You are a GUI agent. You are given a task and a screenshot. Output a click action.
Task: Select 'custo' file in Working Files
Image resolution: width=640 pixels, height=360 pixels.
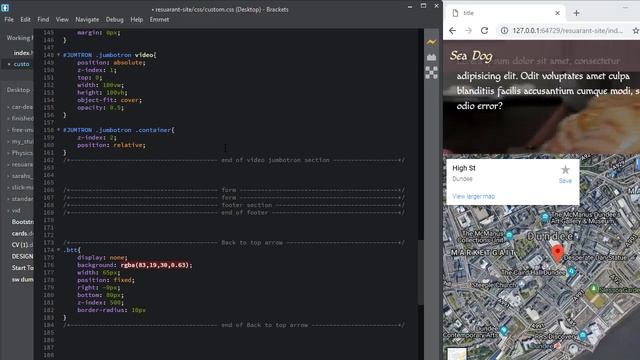[x=21, y=64]
